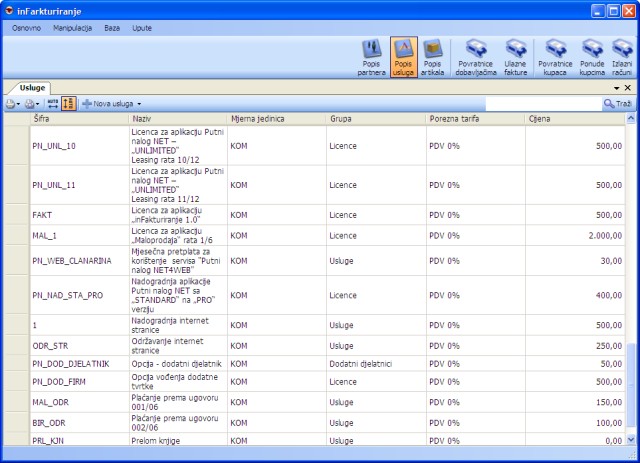Image resolution: width=640 pixels, height=463 pixels.
Task: Expand the Nova usluga dropdown arrow
Action: 139,104
